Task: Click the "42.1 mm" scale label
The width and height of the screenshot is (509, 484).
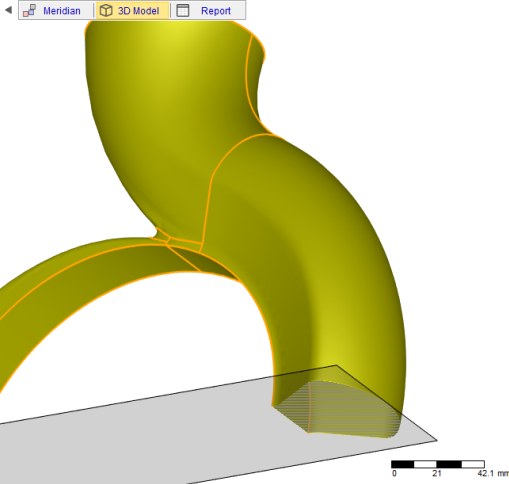Action: pos(493,473)
